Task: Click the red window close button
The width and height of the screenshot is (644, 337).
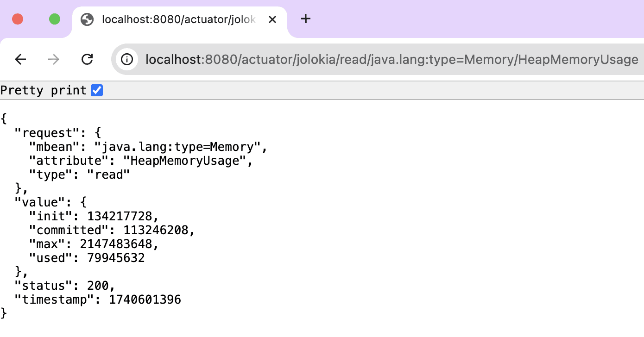Action: 18,19
